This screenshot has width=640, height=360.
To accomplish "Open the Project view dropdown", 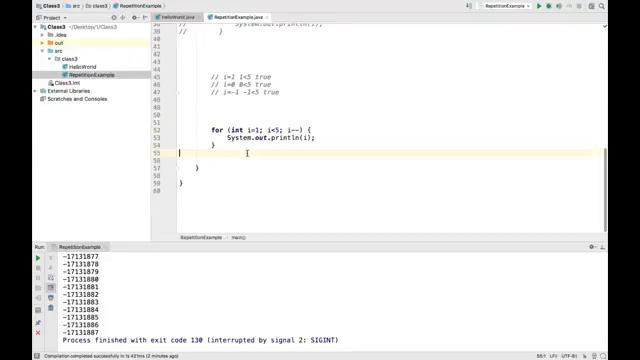I will [x=51, y=18].
